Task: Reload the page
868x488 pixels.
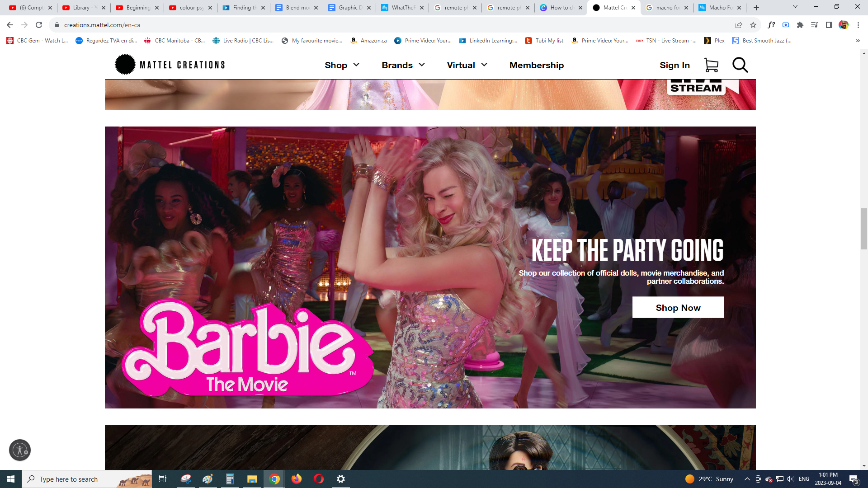Action: pos(39,25)
